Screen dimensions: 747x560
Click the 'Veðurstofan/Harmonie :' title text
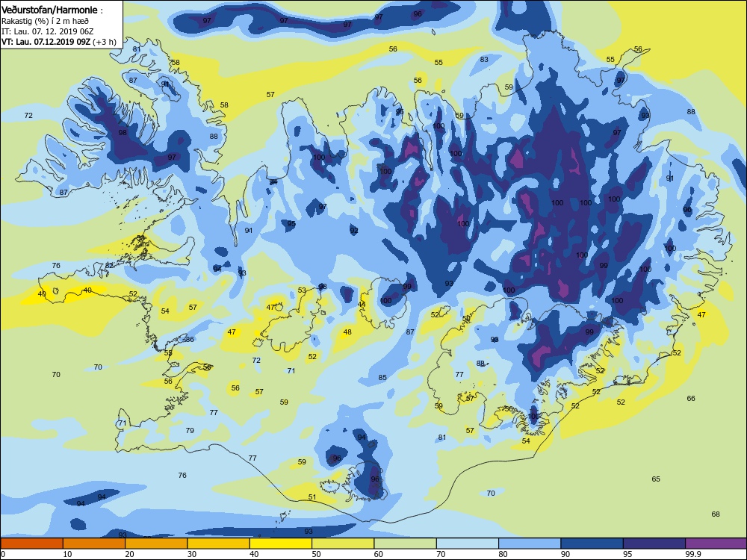[52, 10]
